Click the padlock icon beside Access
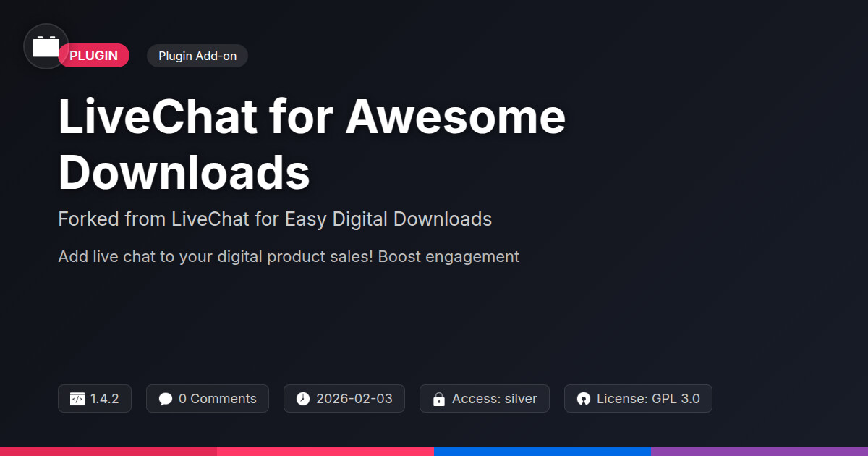Screen dimensions: 868x456 tap(438, 399)
